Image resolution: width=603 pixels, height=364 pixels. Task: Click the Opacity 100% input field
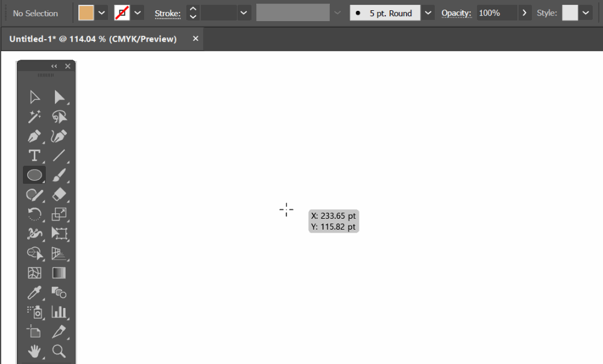pos(497,13)
